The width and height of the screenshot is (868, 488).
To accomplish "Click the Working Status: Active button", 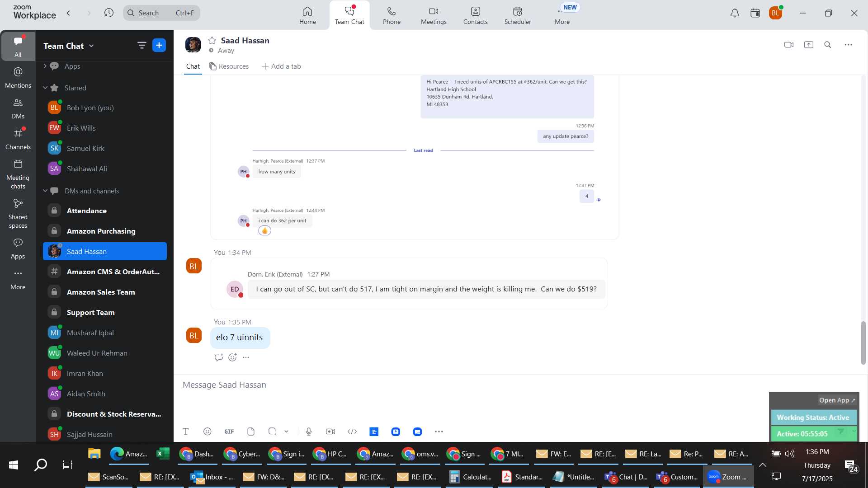I will 814,418.
